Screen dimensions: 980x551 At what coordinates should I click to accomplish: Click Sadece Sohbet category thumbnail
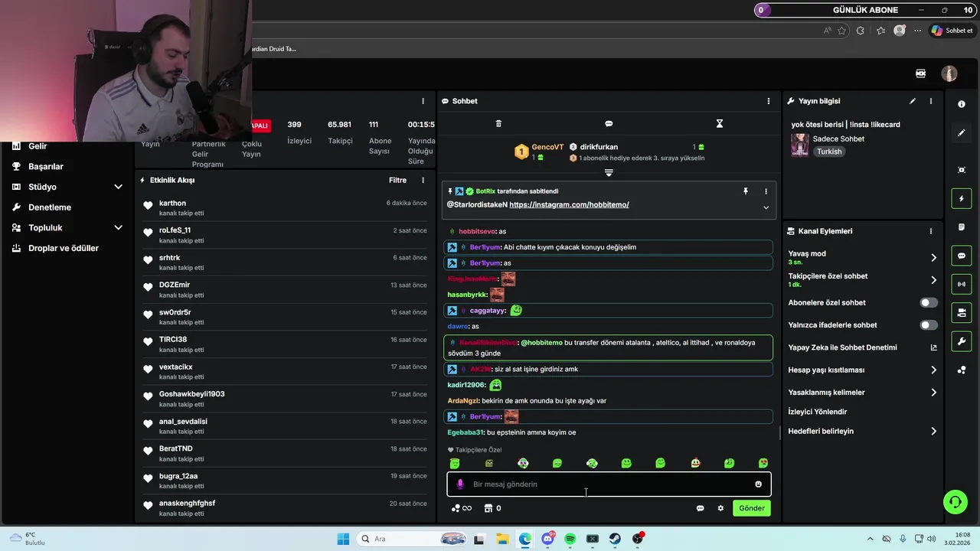point(800,145)
